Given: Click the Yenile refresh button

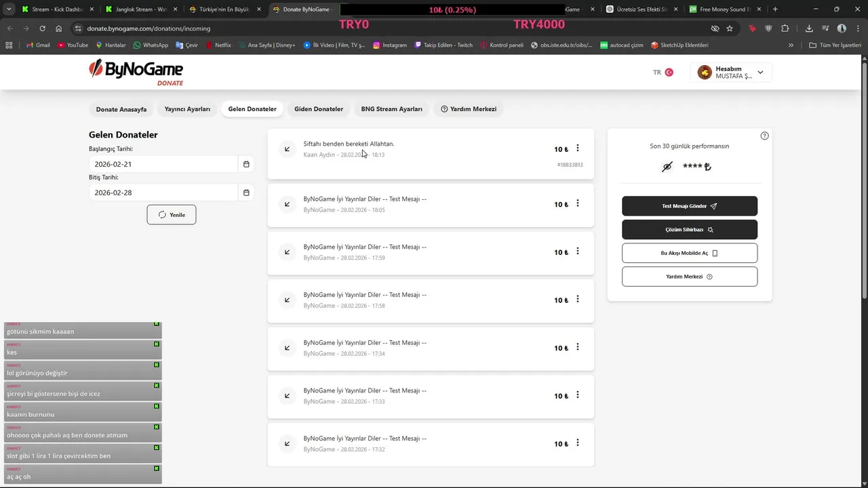Looking at the screenshot, I should [172, 215].
